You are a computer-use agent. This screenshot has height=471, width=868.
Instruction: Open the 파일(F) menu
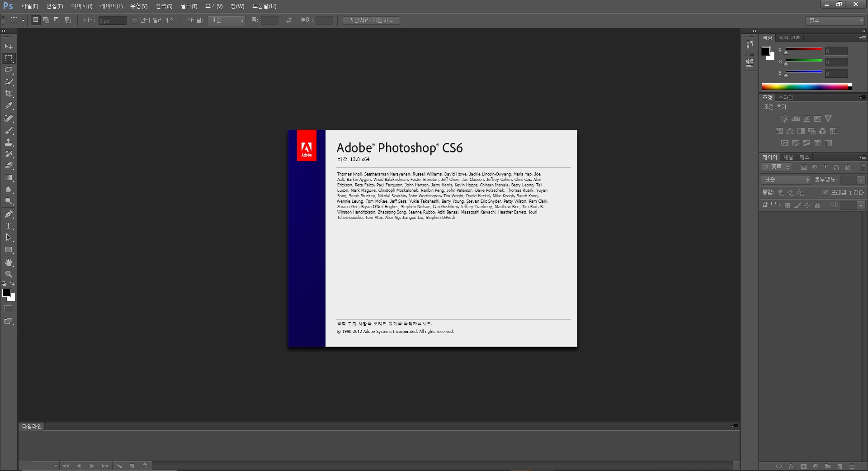(x=30, y=6)
